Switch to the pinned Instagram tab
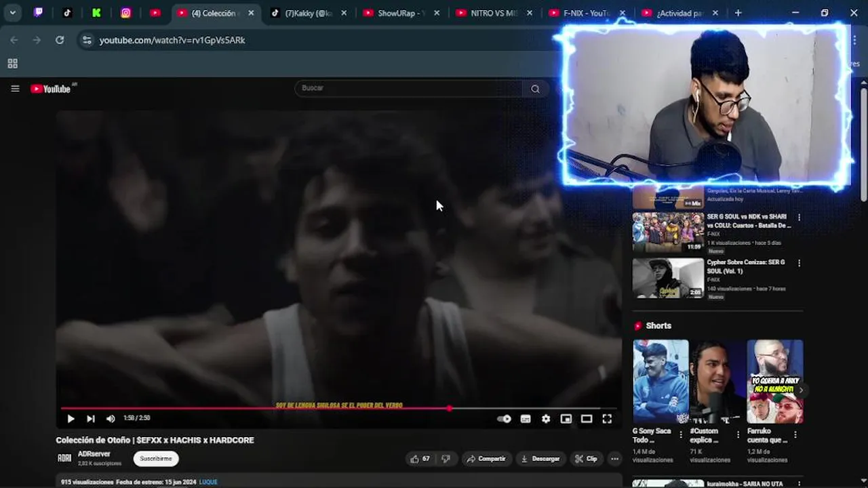The image size is (868, 488). (x=125, y=13)
